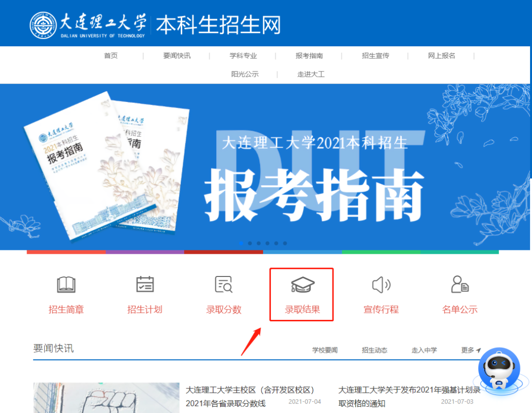Open the 网上报名 navigation item
The image size is (532, 413).
pyautogui.click(x=441, y=56)
